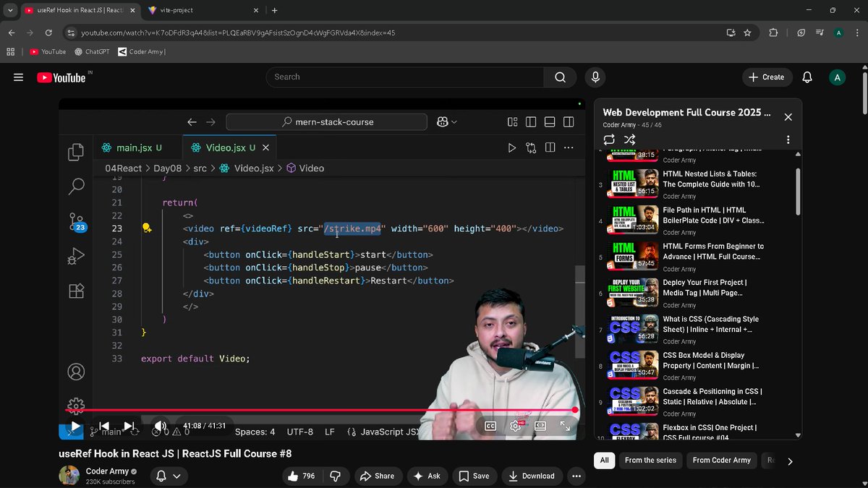The height and width of the screenshot is (488, 868).
Task: Click the voice search microphone icon
Action: point(595,77)
